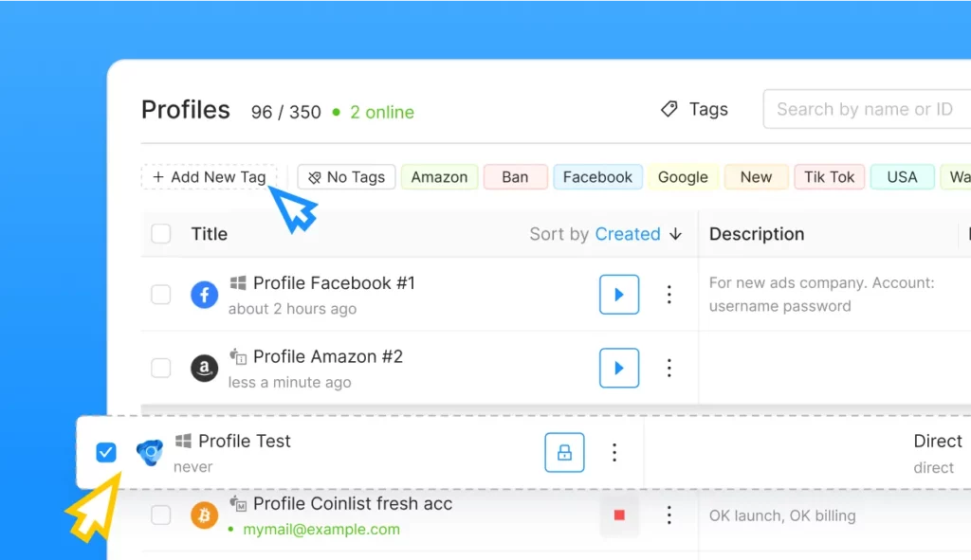Select the Google tag filter
This screenshot has height=560, width=971.
point(683,177)
